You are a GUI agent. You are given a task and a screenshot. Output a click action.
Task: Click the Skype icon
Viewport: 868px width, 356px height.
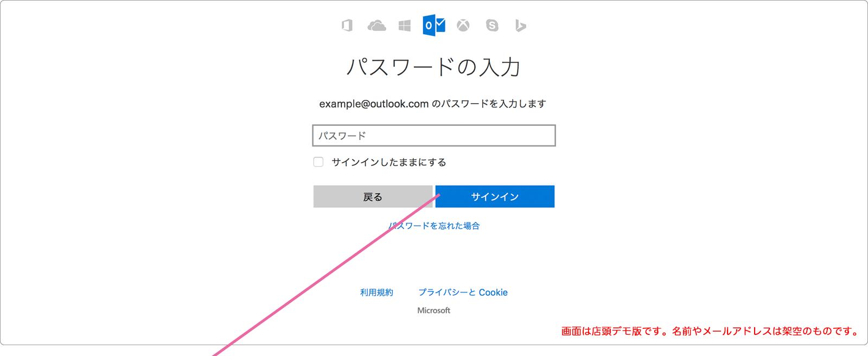point(492,26)
